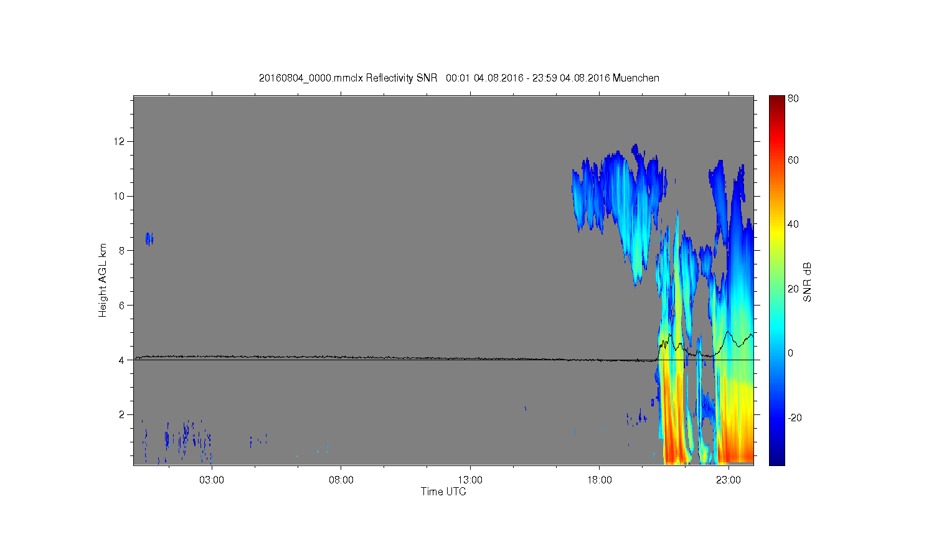The image size is (934, 560).
Task: Click the height tick label "6"
Action: point(123,305)
